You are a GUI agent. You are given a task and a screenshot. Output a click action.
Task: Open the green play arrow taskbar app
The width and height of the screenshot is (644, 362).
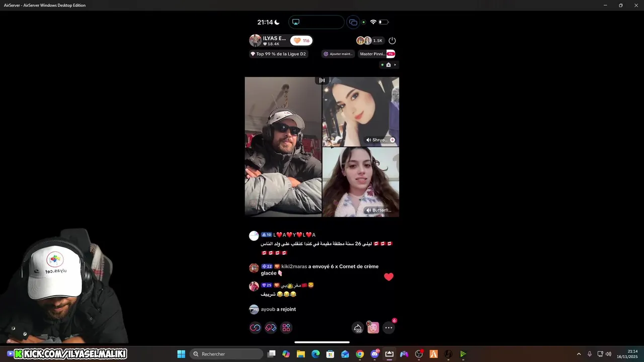463,354
